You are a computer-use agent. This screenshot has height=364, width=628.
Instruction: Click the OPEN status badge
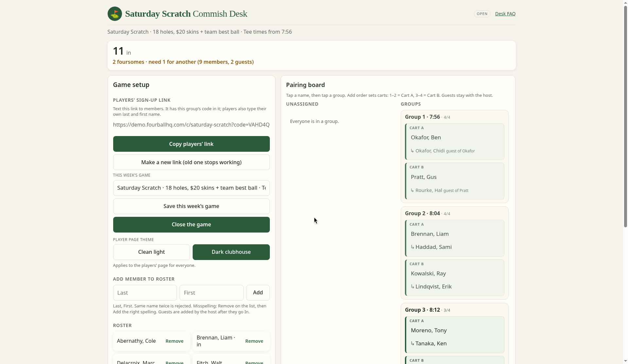pos(482,14)
